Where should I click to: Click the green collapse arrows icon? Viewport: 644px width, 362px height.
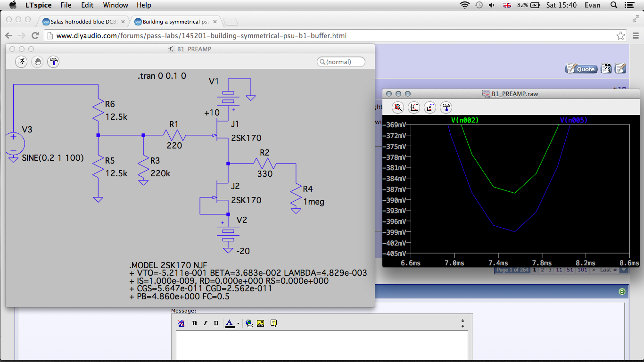pos(622,292)
